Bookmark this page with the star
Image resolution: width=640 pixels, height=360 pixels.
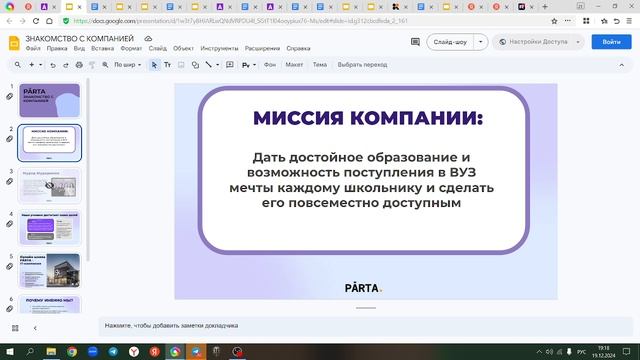point(554,21)
